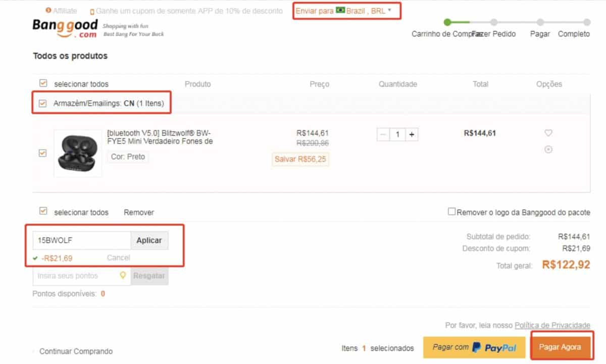
Task: Click the Affiliate icon link
Action: [48, 10]
